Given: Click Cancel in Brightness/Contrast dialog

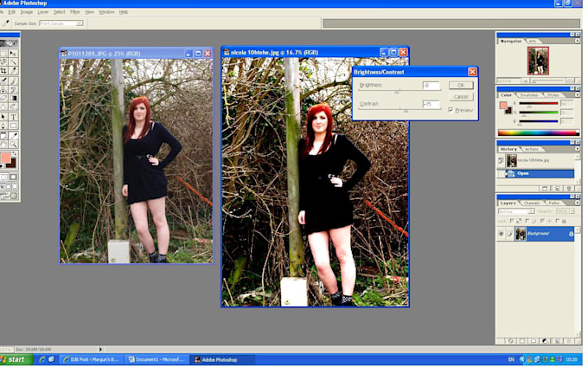Looking at the screenshot, I should click(x=461, y=97).
